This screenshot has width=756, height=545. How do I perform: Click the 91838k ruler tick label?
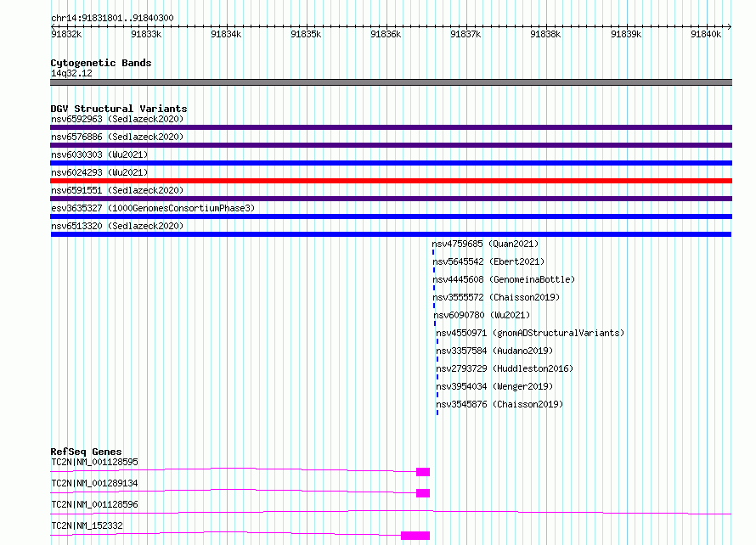(545, 34)
